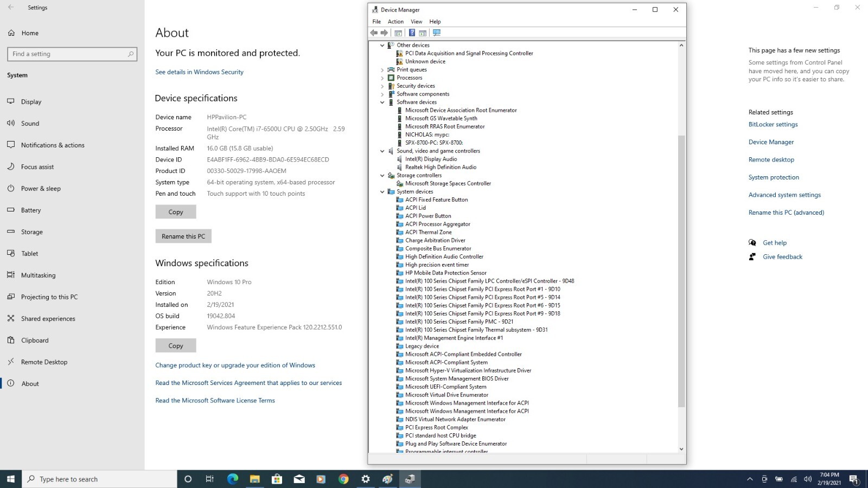Click Scan for hardware changes monitor icon
Viewport: 868px width, 488px height.
437,33
